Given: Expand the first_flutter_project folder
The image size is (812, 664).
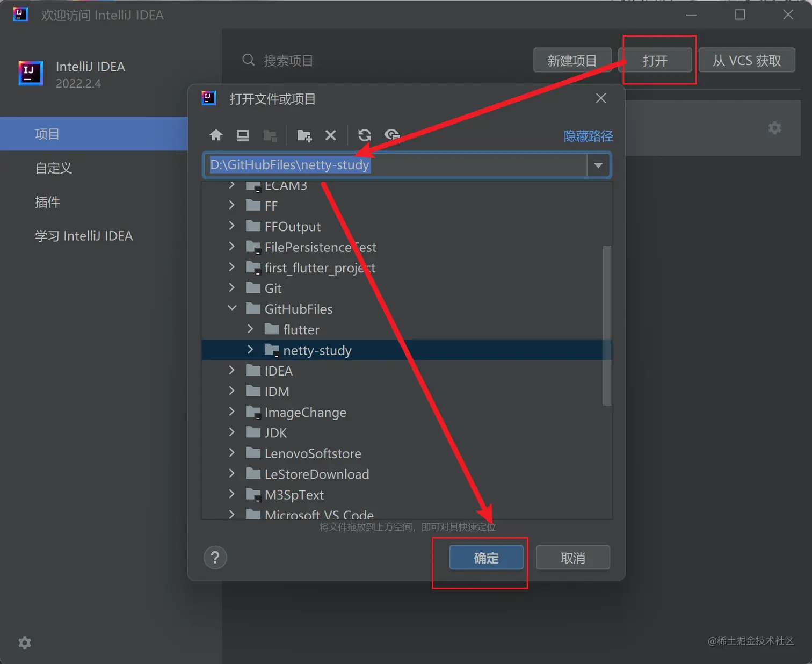Looking at the screenshot, I should tap(231, 267).
